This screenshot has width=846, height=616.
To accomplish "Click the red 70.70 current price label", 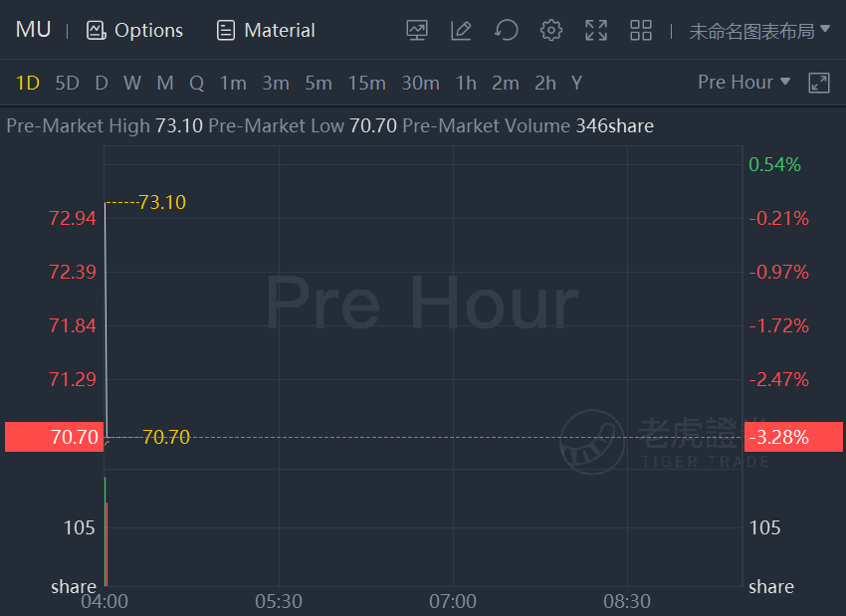I will (x=54, y=437).
